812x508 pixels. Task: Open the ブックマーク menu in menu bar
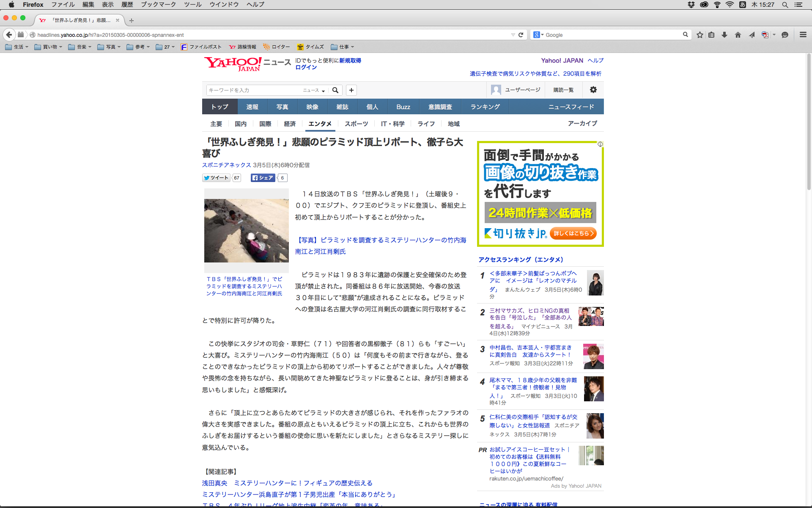(x=158, y=4)
